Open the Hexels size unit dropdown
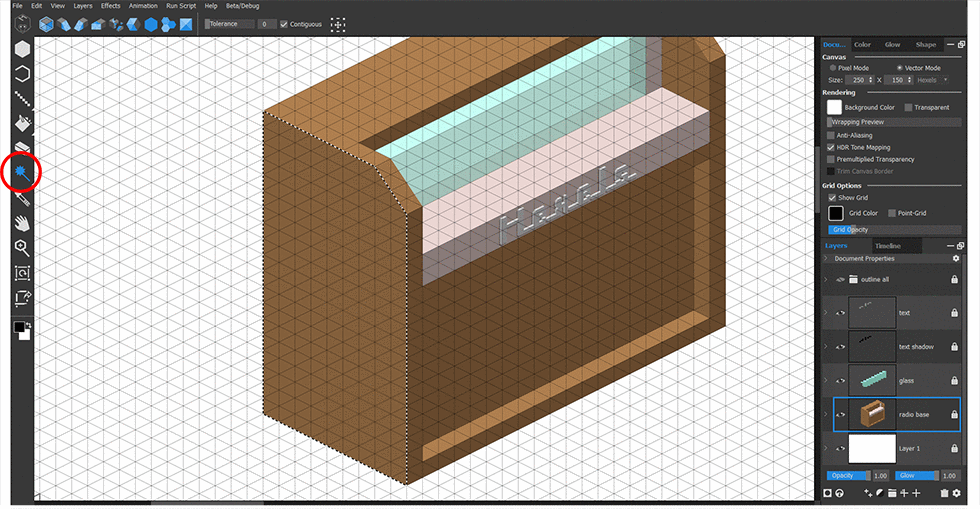The image size is (980, 509). tap(931, 79)
